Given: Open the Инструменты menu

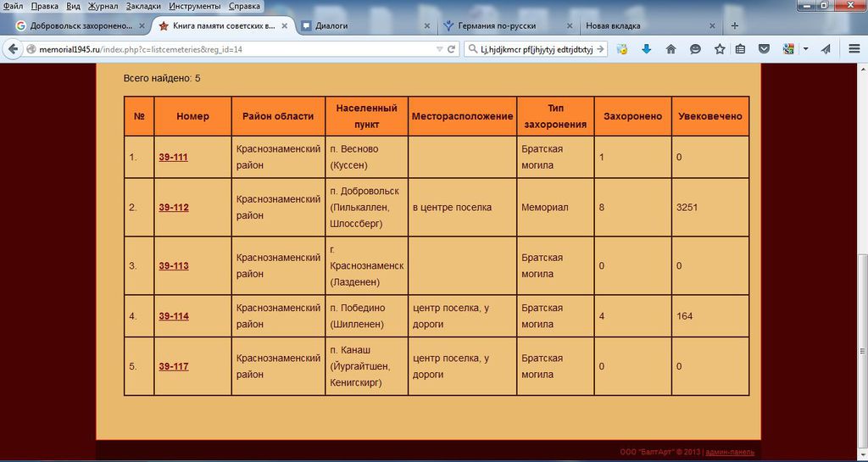Looking at the screenshot, I should (x=194, y=6).
